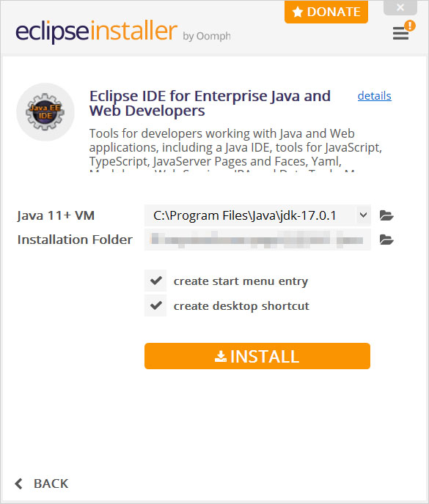The height and width of the screenshot is (504, 429).
Task: Expand the Java 11+ VM dropdown arrow
Action: [x=363, y=215]
